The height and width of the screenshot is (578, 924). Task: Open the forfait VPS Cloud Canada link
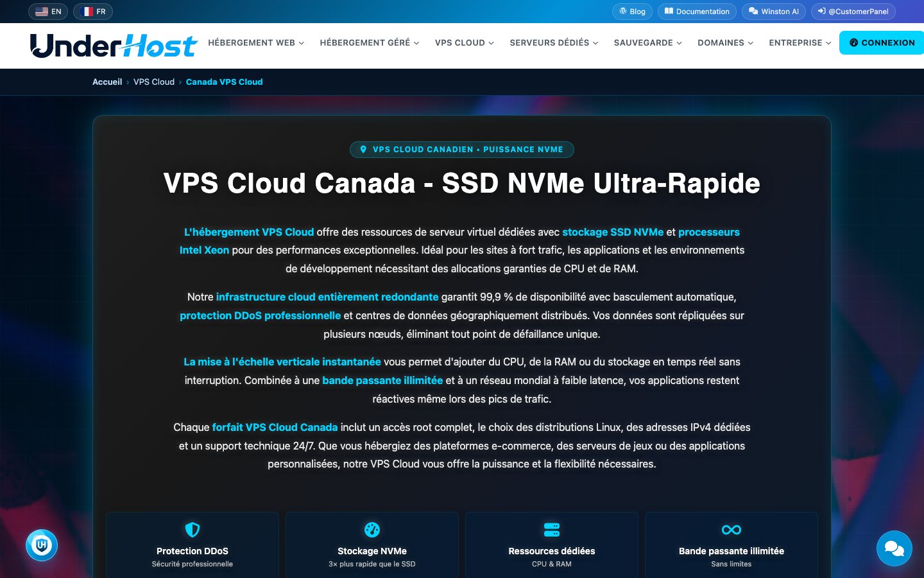[275, 428]
